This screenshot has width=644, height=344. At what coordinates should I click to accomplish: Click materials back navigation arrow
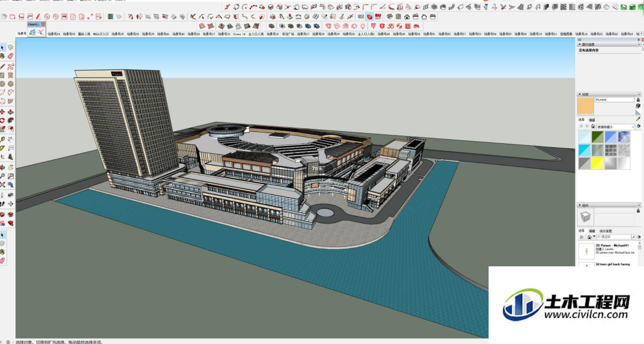click(x=581, y=126)
